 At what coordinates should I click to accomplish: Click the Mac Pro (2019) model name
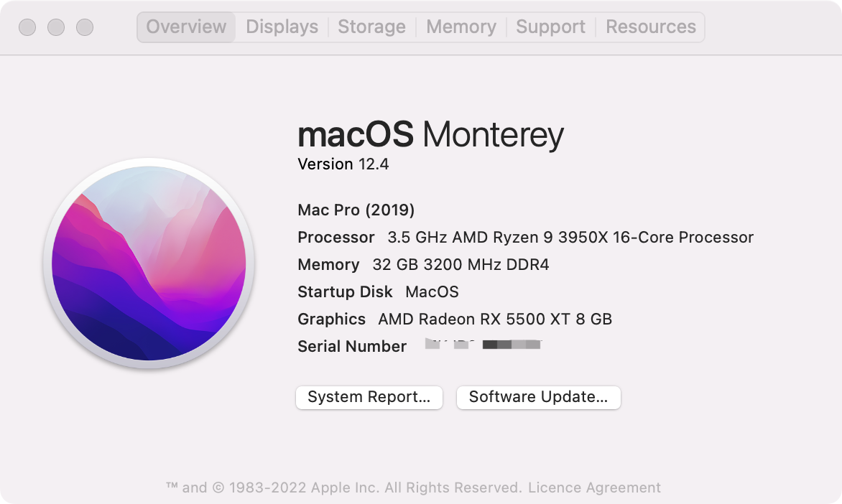[356, 210]
